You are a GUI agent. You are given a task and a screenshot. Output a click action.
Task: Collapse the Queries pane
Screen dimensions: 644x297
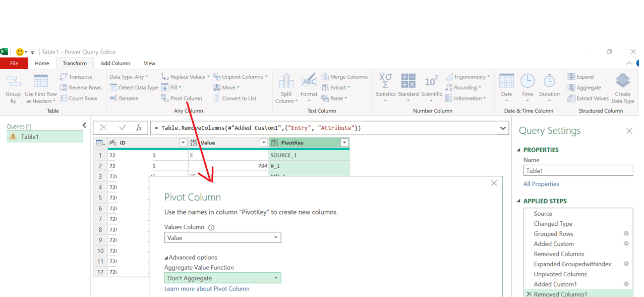tap(84, 126)
